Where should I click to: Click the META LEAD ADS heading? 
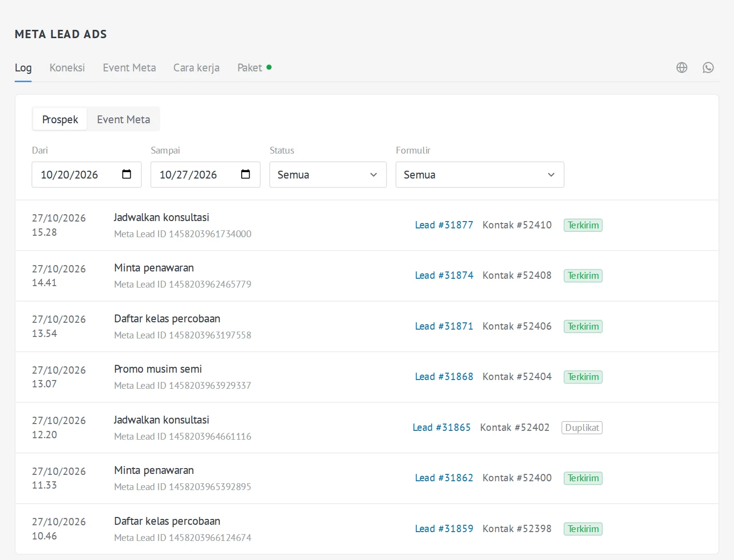tap(61, 34)
